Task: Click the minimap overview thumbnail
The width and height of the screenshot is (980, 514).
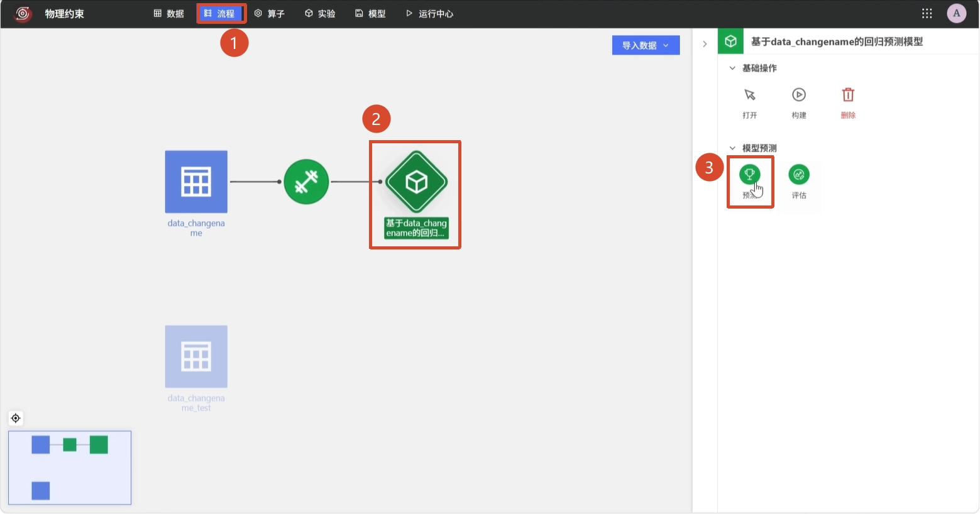Action: (x=70, y=468)
